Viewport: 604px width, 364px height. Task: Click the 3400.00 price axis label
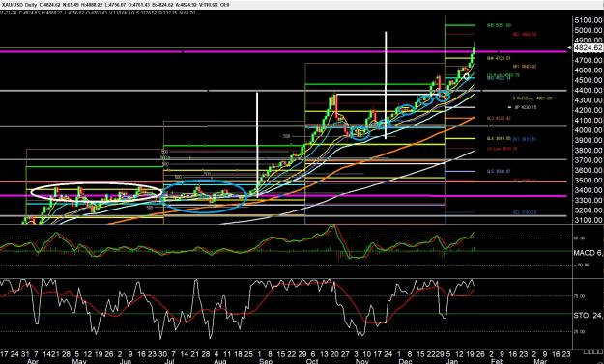pyautogui.click(x=588, y=190)
